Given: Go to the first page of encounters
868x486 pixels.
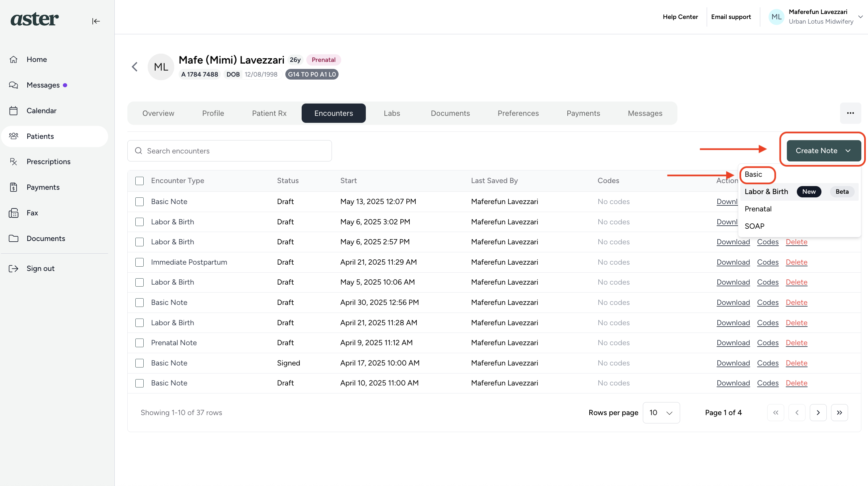Looking at the screenshot, I should point(775,412).
